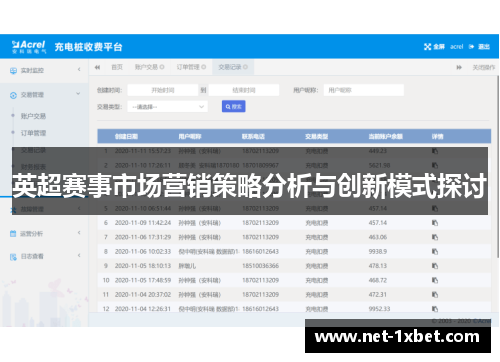The image size is (500, 362).
Task: Switch to the 账户交易 tab
Action: [146, 67]
